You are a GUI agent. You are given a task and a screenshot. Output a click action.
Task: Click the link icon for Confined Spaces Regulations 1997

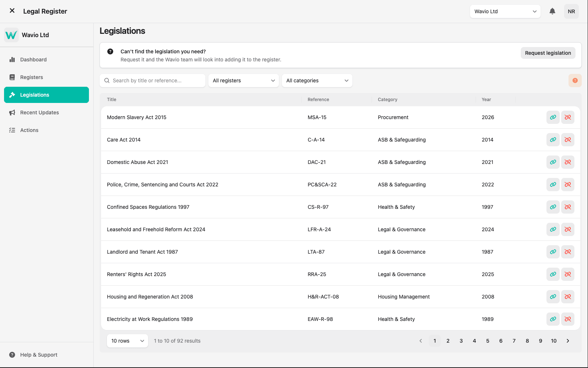(553, 207)
